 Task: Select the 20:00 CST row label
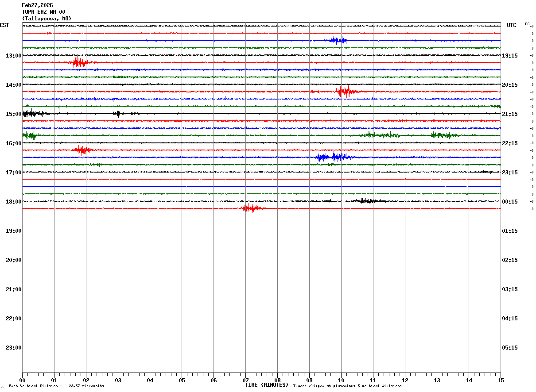[14, 260]
